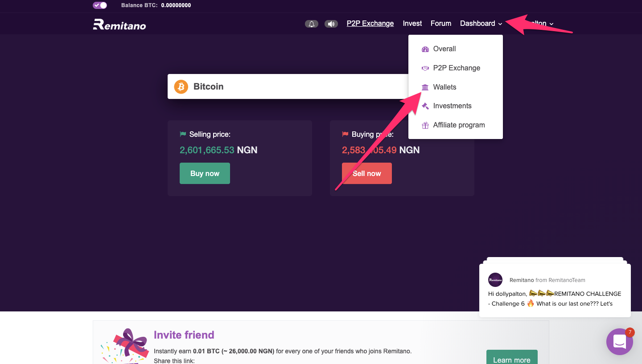Click Learn more in the Invite friend banner
The width and height of the screenshot is (642, 364).
tap(512, 359)
